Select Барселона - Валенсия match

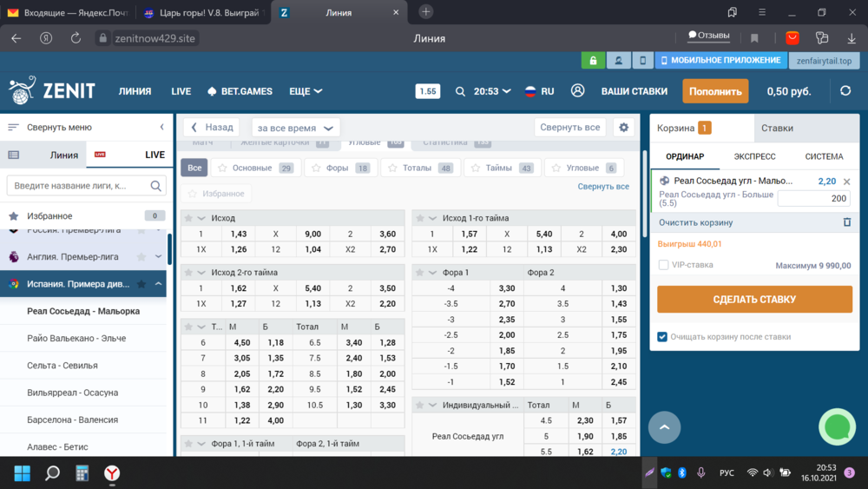pyautogui.click(x=73, y=420)
